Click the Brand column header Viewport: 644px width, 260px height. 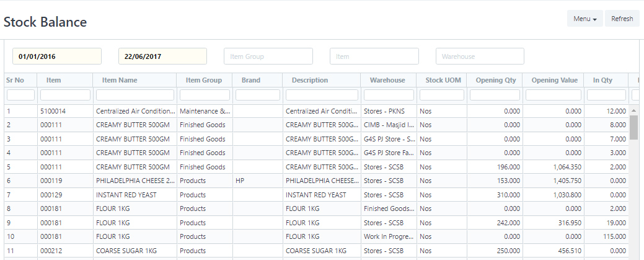tap(250, 80)
